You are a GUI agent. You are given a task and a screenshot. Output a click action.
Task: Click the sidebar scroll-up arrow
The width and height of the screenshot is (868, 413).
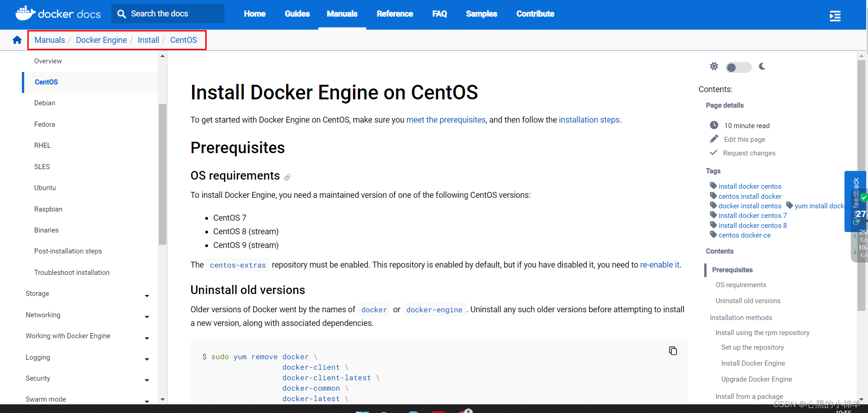point(162,56)
